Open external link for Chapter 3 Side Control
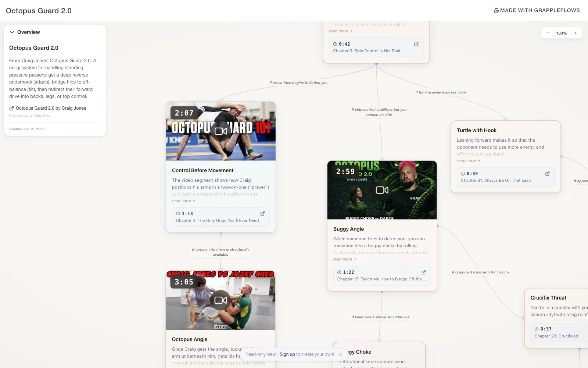The width and height of the screenshot is (588, 368). tap(416, 44)
